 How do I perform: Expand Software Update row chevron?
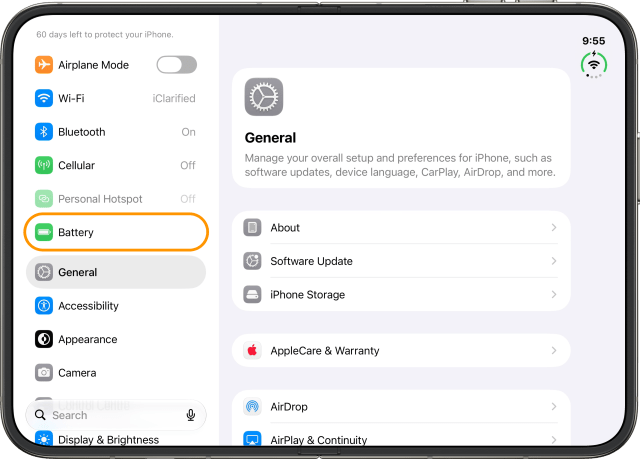point(554,261)
